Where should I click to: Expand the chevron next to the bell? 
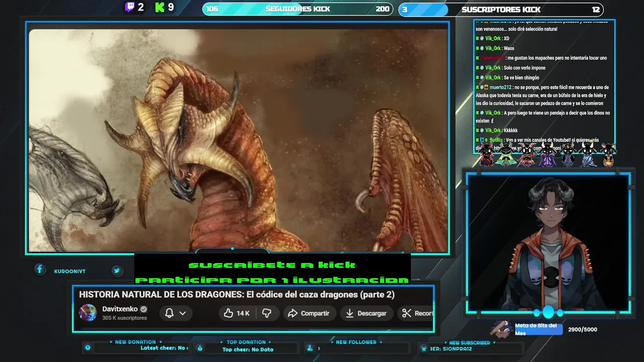[x=183, y=313]
